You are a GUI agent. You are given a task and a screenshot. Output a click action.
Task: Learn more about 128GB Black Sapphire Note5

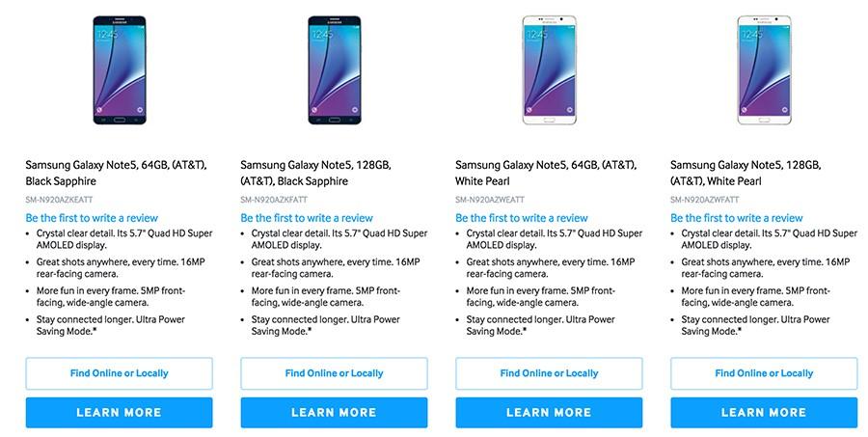pyautogui.click(x=334, y=413)
